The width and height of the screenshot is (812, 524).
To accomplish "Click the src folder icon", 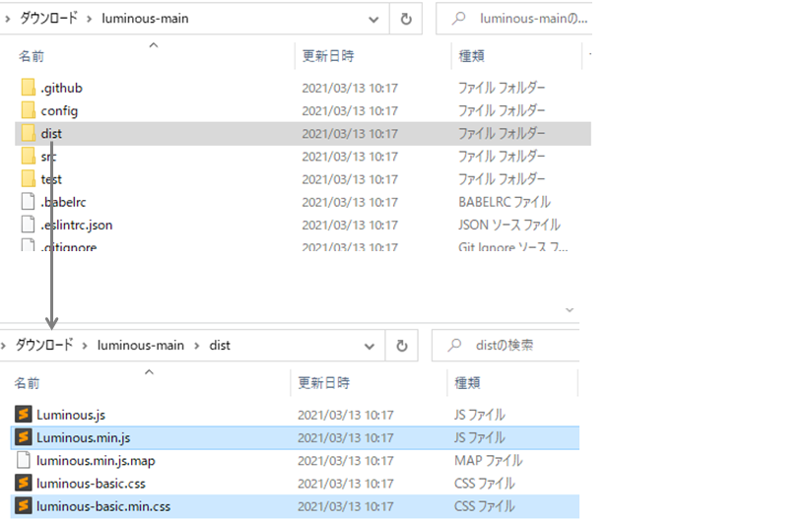I will pyautogui.click(x=29, y=156).
